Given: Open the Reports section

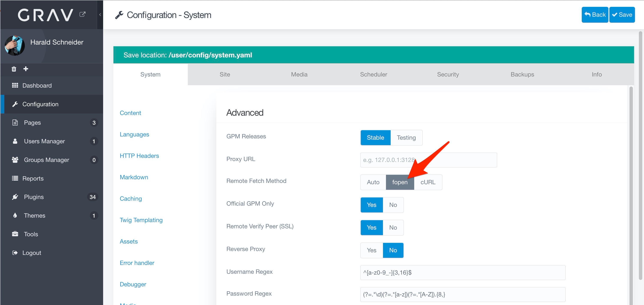Looking at the screenshot, I should click(52, 178).
